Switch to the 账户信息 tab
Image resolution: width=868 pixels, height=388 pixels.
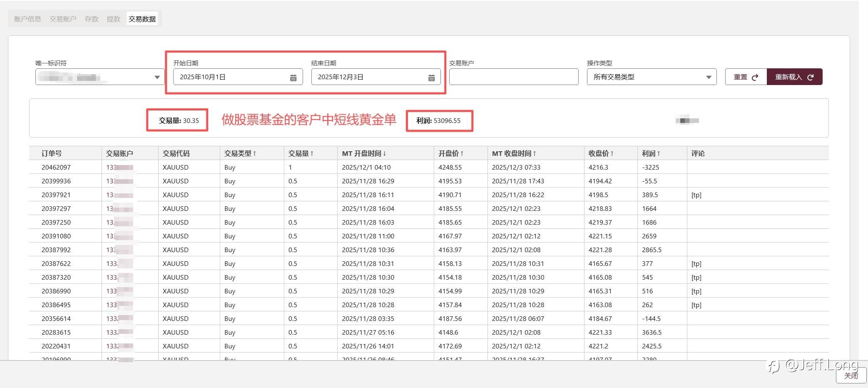click(x=27, y=19)
